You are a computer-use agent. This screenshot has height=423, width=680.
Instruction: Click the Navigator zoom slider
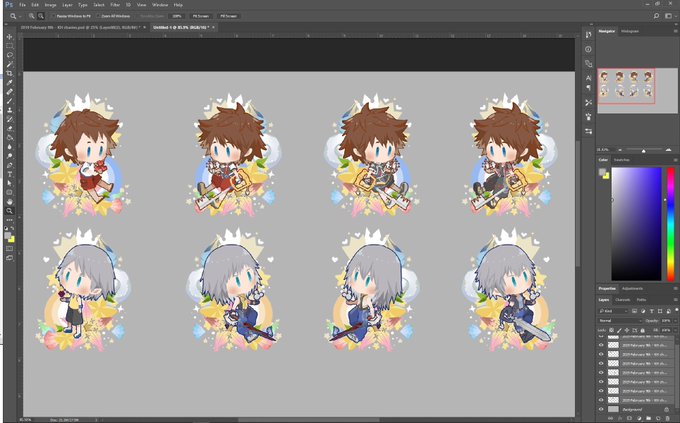644,150
